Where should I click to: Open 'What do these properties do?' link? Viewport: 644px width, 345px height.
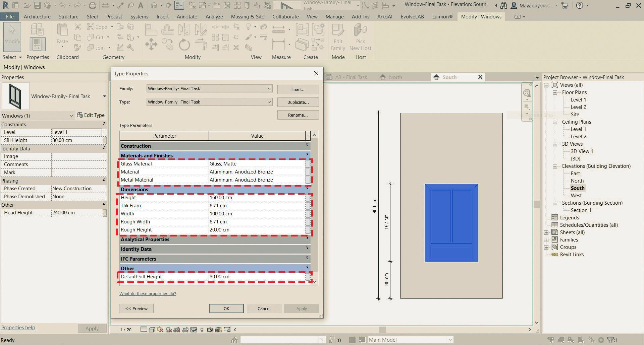148,294
